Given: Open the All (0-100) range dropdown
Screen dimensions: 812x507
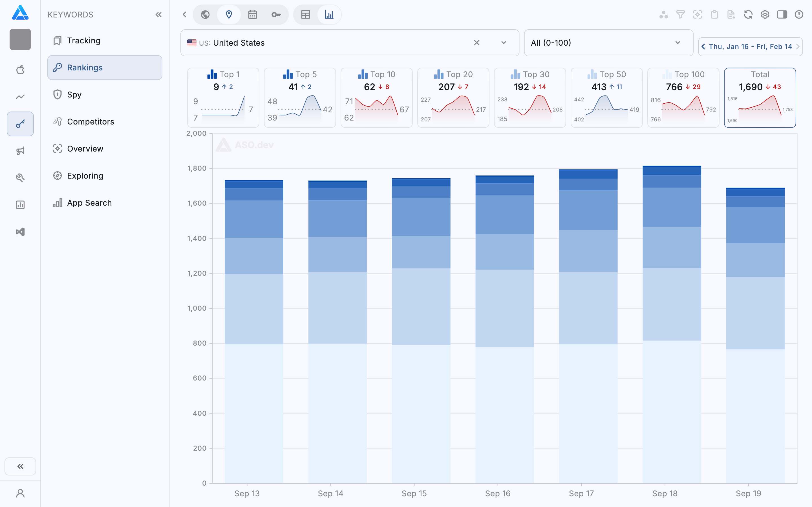Looking at the screenshot, I should point(608,43).
